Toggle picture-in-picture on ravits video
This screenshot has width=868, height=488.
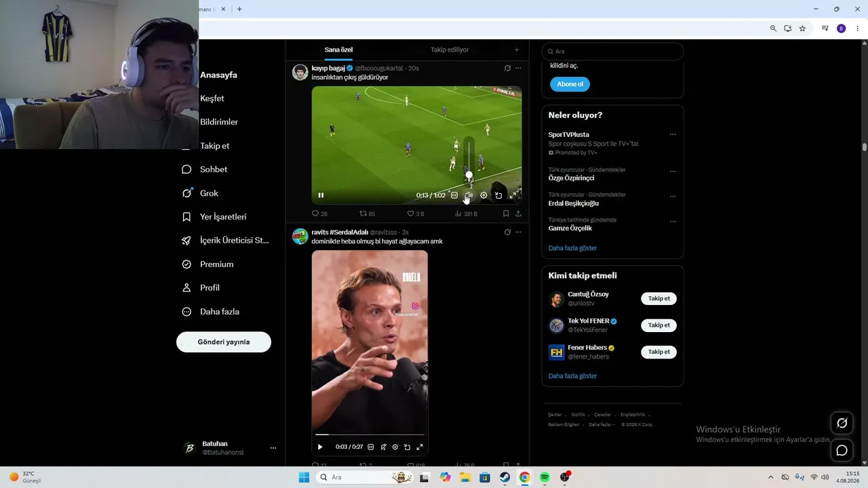click(x=408, y=447)
